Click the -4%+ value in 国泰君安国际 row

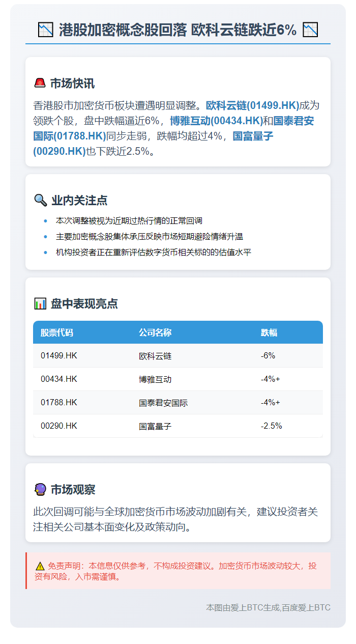[x=271, y=402]
